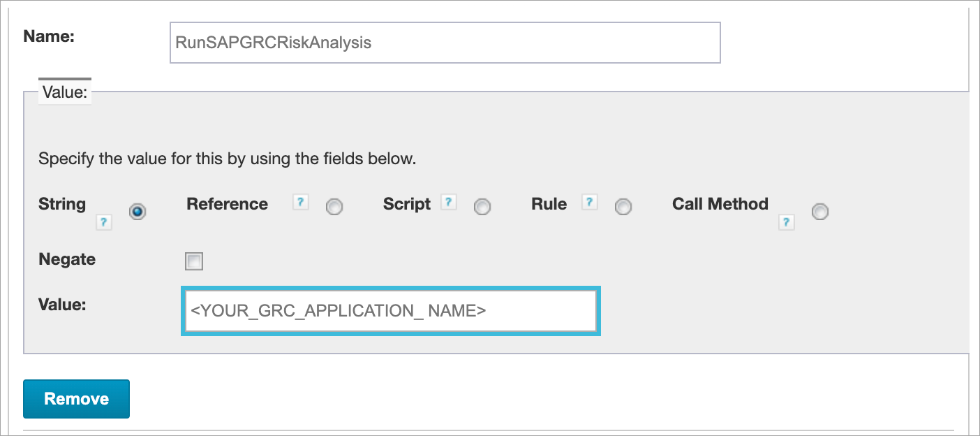The width and height of the screenshot is (980, 436).
Task: Enable the Negate checkbox
Action: pos(194,262)
